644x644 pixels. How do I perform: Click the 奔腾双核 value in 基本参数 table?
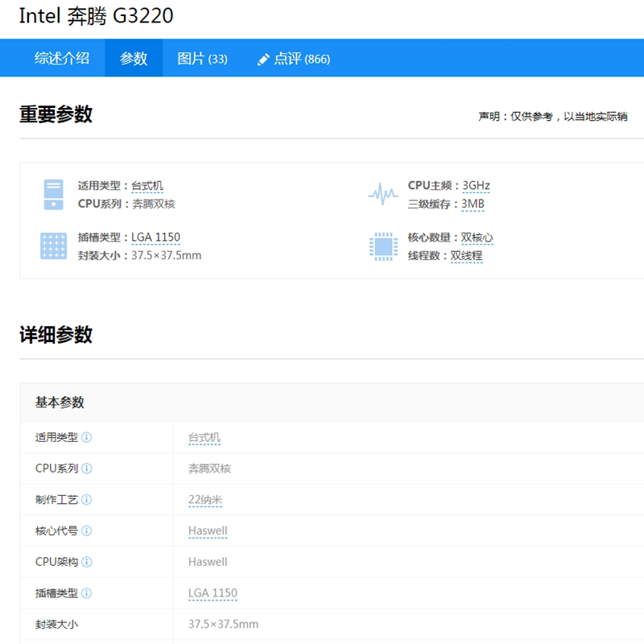tap(209, 469)
